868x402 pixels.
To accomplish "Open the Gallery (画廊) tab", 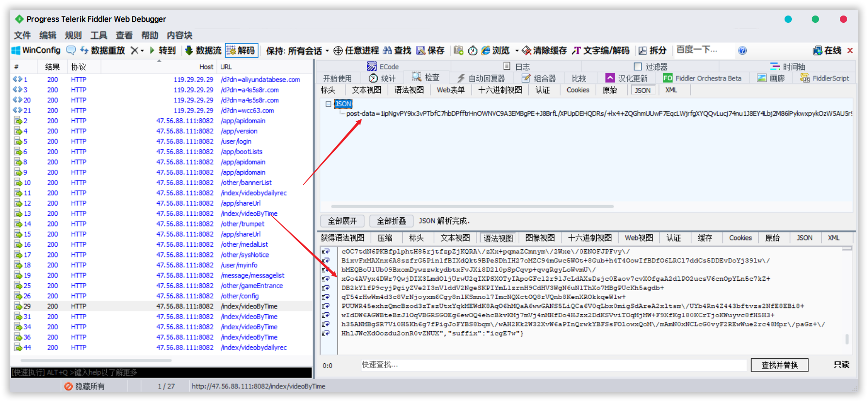I will point(771,78).
